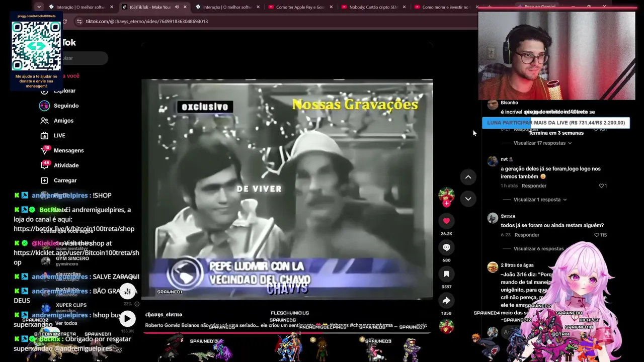Open the browser tab search chevron
Viewport: 644px width, 362px height.
pos(39,7)
